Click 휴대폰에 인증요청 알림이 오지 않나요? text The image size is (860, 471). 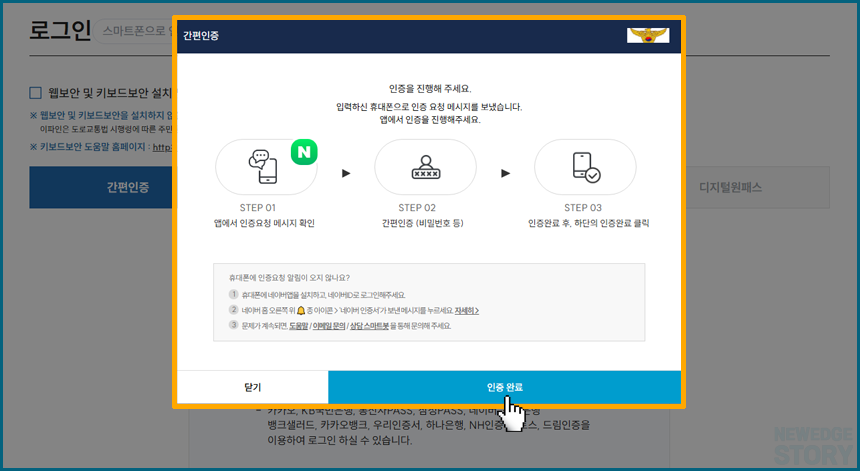click(289, 277)
